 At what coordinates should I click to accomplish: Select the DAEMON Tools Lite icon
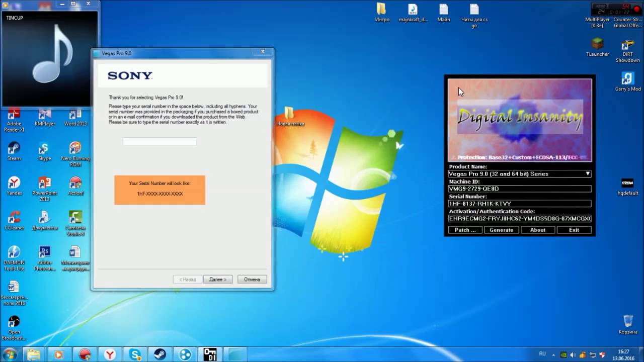(14, 258)
